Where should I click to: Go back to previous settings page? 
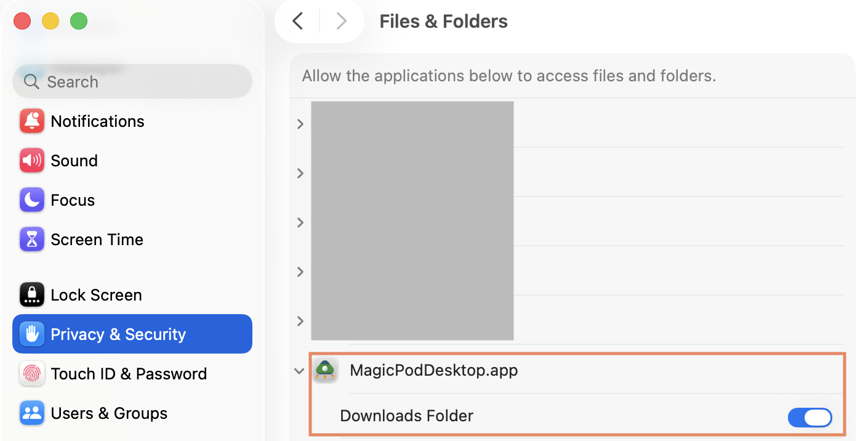[x=297, y=21]
